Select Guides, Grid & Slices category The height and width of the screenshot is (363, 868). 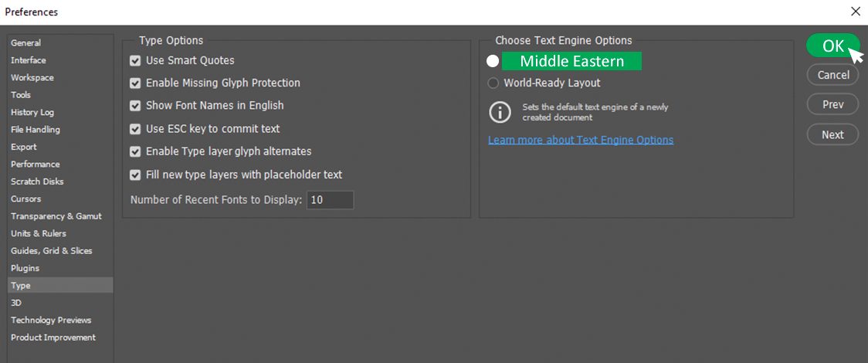[x=51, y=251]
